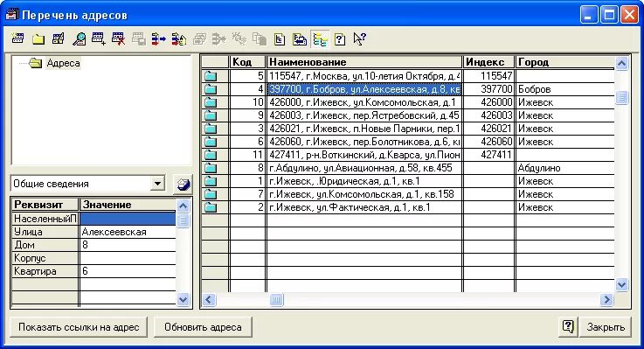The image size is (644, 349).
Task: Click folder icon of row with code 10
Action: point(211,102)
